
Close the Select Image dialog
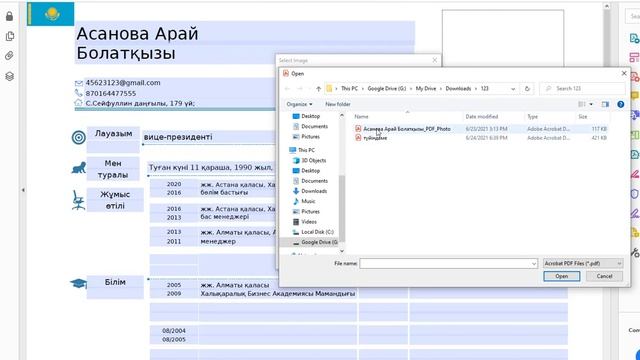point(434,60)
